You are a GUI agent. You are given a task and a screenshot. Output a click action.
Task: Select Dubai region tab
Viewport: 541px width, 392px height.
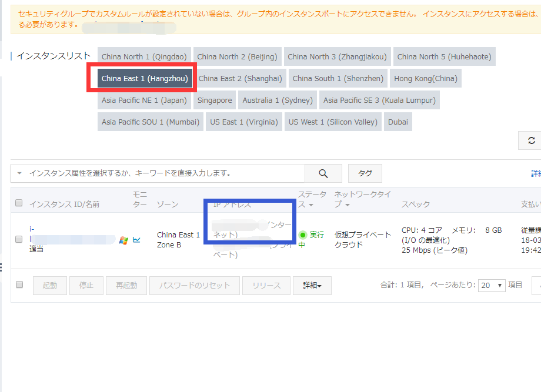[x=398, y=122]
